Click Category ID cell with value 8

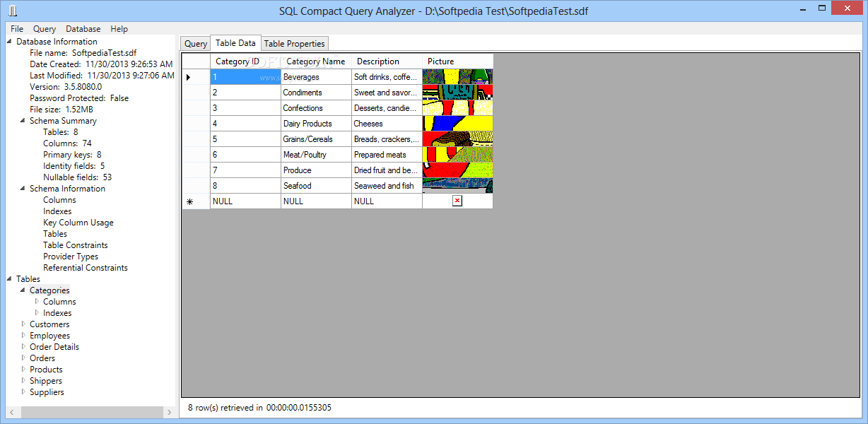pyautogui.click(x=245, y=186)
